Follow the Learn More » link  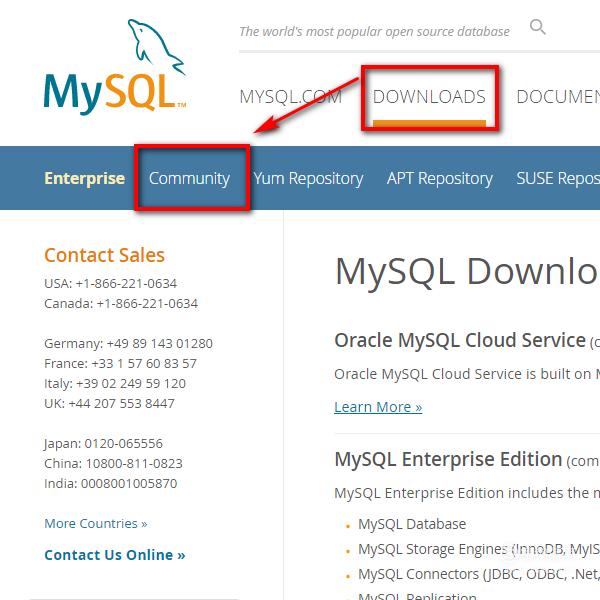378,407
